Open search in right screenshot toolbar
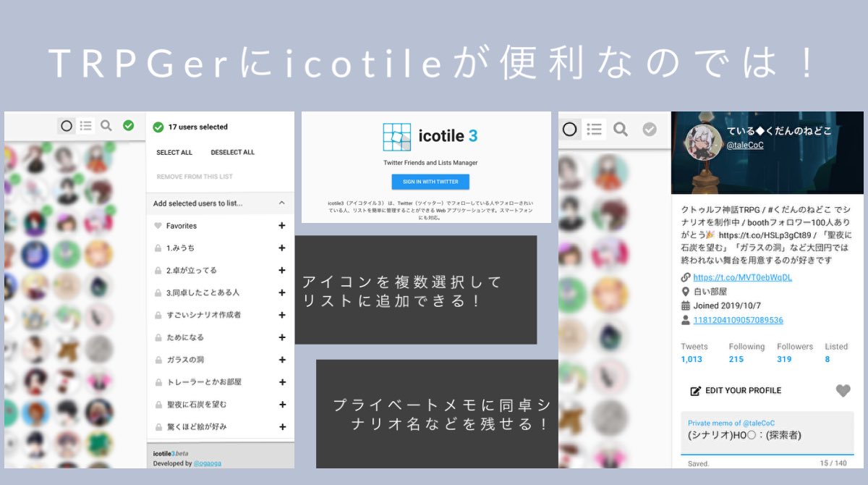The width and height of the screenshot is (868, 485). [x=621, y=130]
